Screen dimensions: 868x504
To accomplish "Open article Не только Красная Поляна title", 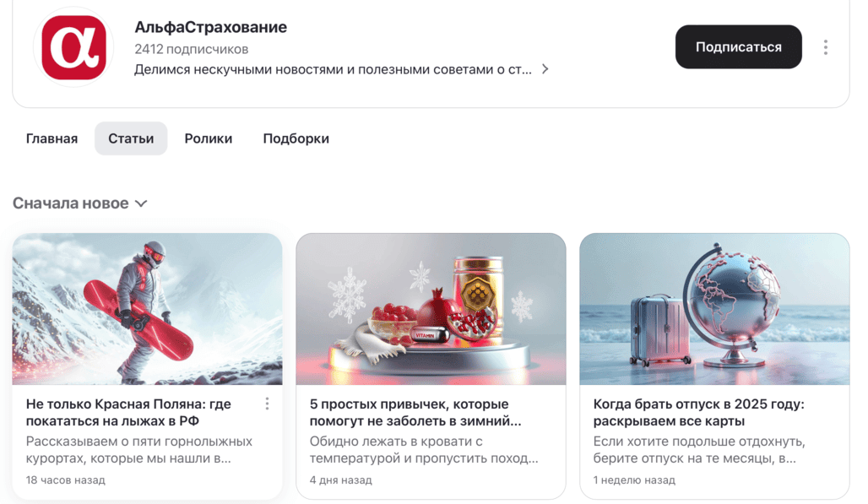I will pyautogui.click(x=128, y=412).
